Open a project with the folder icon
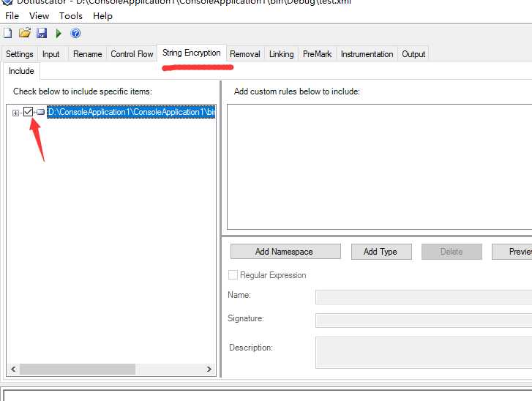This screenshot has height=401, width=532. [x=25, y=33]
